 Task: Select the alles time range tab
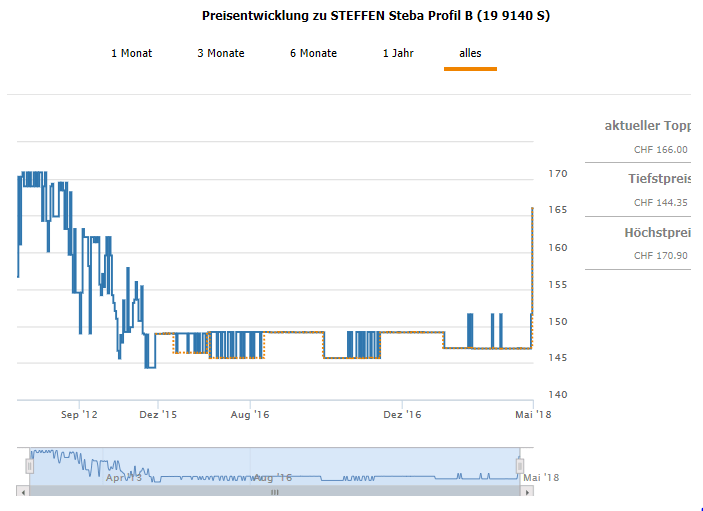(470, 53)
